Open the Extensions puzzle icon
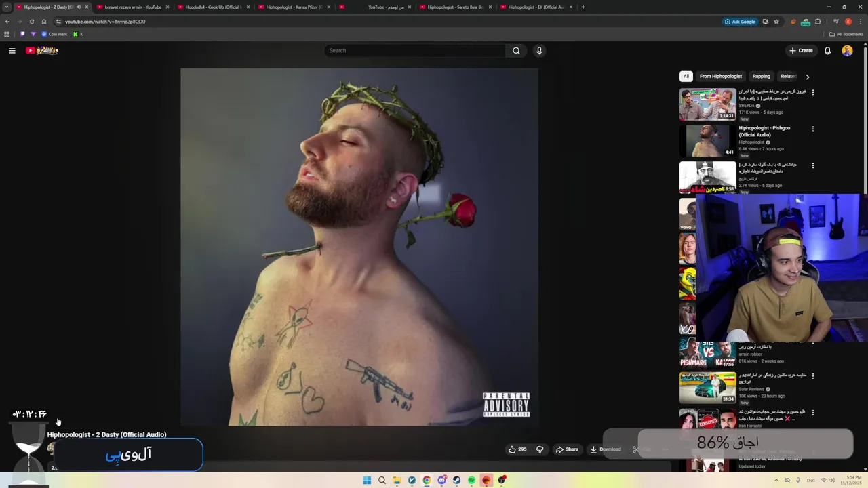 point(818,21)
